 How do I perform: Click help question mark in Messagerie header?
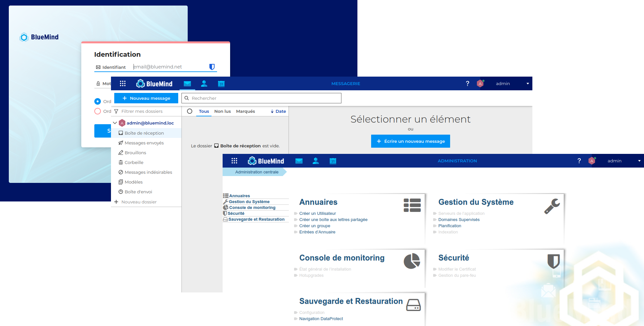click(x=467, y=83)
